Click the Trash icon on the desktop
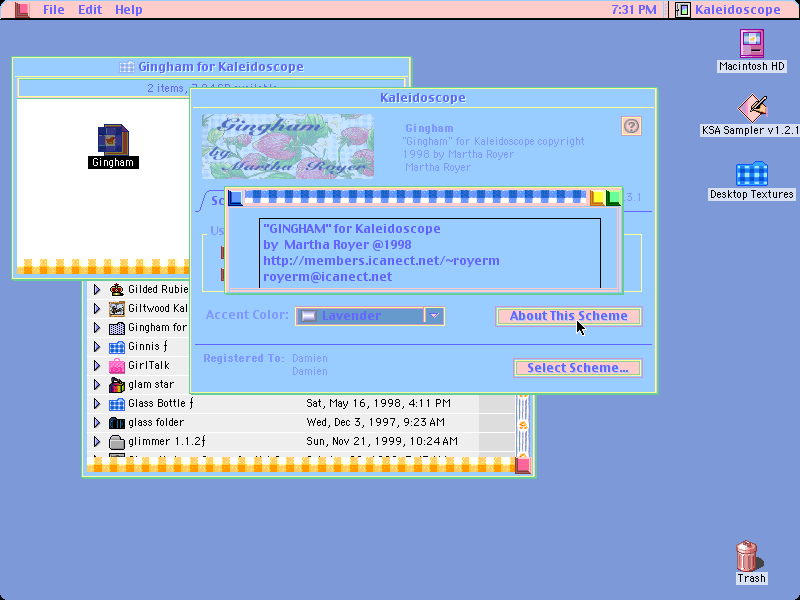This screenshot has width=800, height=600. [747, 556]
